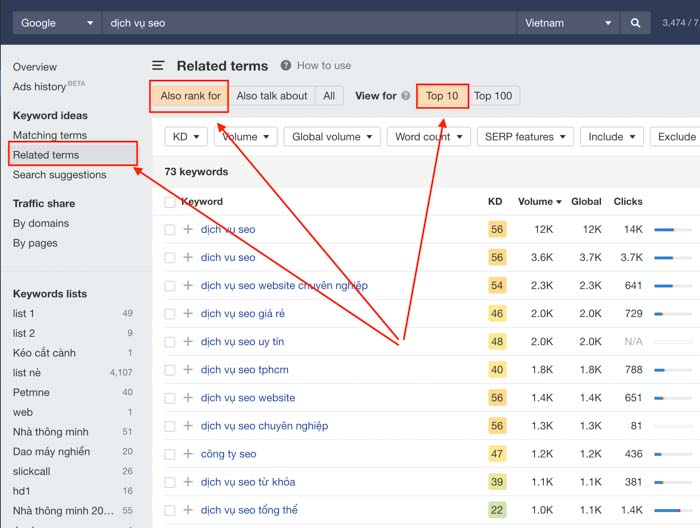Open keyword list 'list nè'
The height and width of the screenshot is (528, 700).
coord(27,373)
